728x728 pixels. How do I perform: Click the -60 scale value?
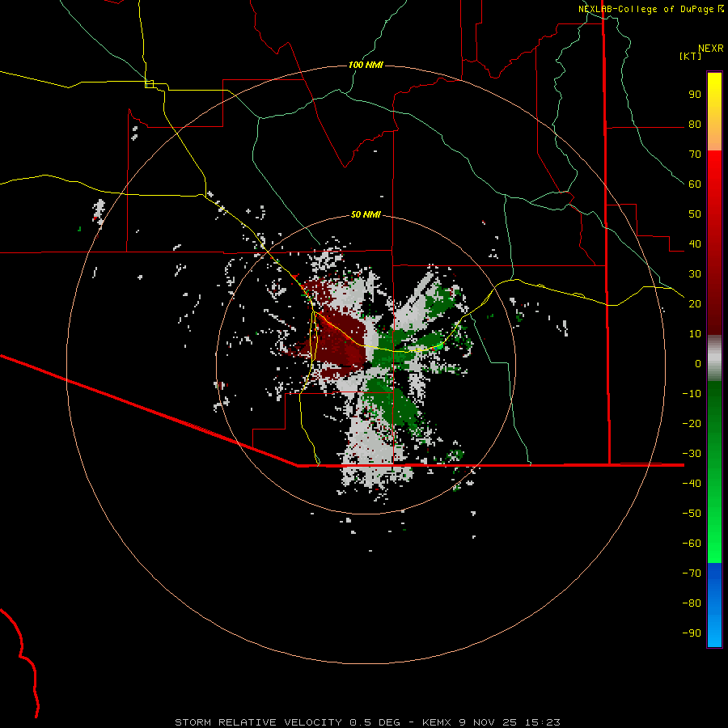[x=692, y=544]
